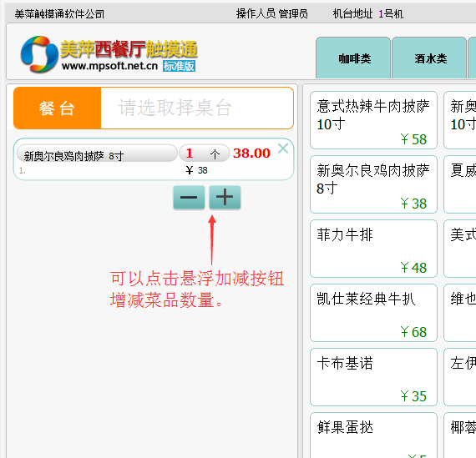The width and height of the screenshot is (476, 458).
Task: Click the 操作人员 管理员 status label
Action: (x=272, y=13)
